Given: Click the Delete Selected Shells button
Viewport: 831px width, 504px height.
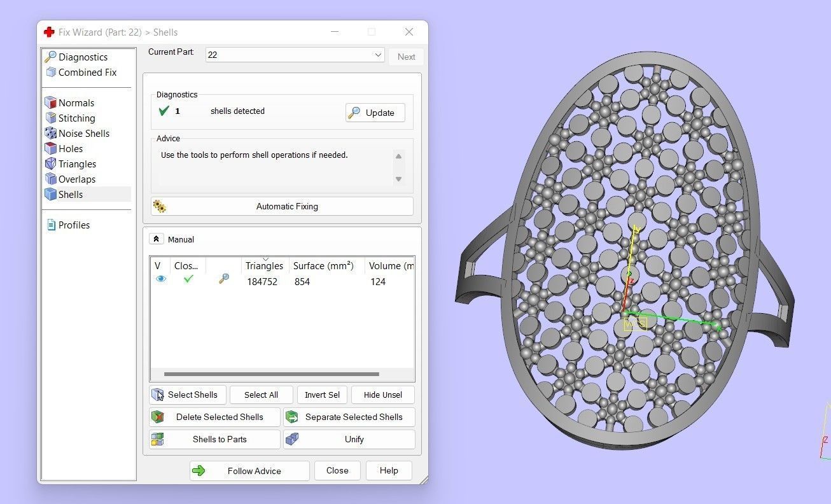Looking at the screenshot, I should point(214,417).
